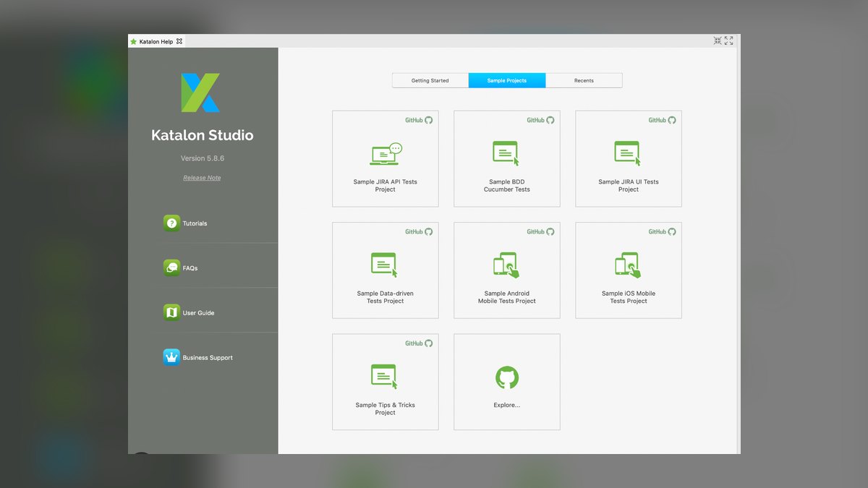Click the FAQs chat bubble icon
Image resolution: width=868 pixels, height=488 pixels.
tap(171, 268)
